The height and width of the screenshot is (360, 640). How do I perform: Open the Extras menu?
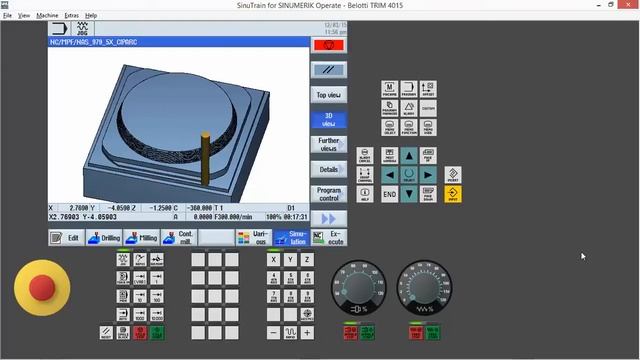71,16
